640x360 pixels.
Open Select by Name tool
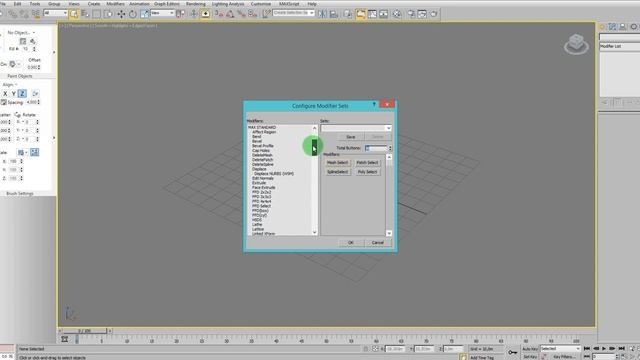85,14
